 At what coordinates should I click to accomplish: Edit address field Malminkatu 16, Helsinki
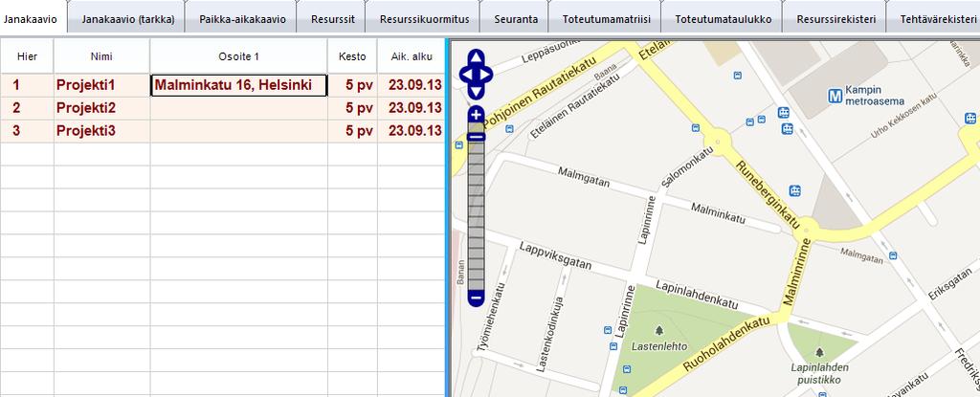[238, 85]
